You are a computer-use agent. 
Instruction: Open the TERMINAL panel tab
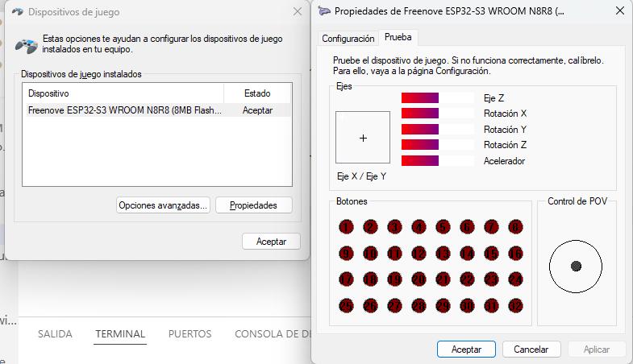point(120,333)
